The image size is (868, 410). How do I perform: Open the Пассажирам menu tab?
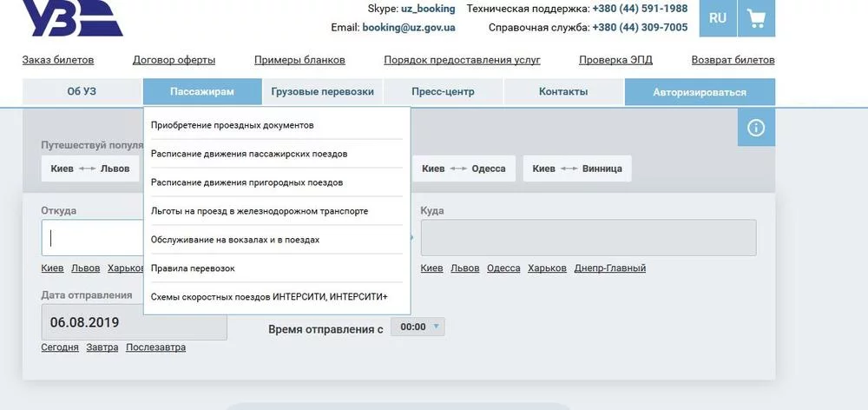(x=202, y=92)
